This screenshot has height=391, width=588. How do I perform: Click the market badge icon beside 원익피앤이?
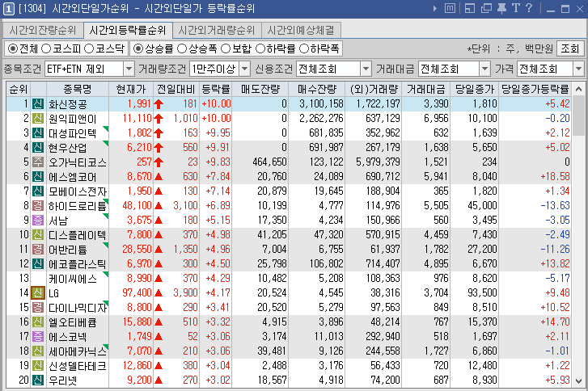tap(38, 118)
